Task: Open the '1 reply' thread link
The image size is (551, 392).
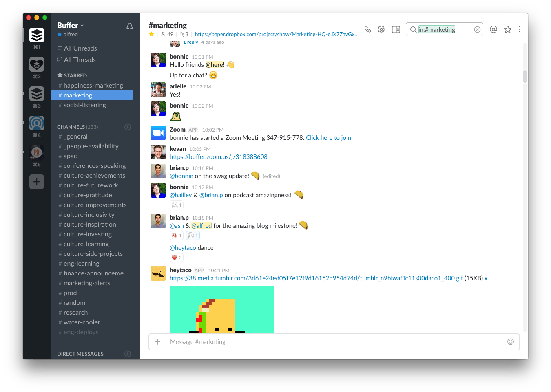Action: [x=190, y=42]
